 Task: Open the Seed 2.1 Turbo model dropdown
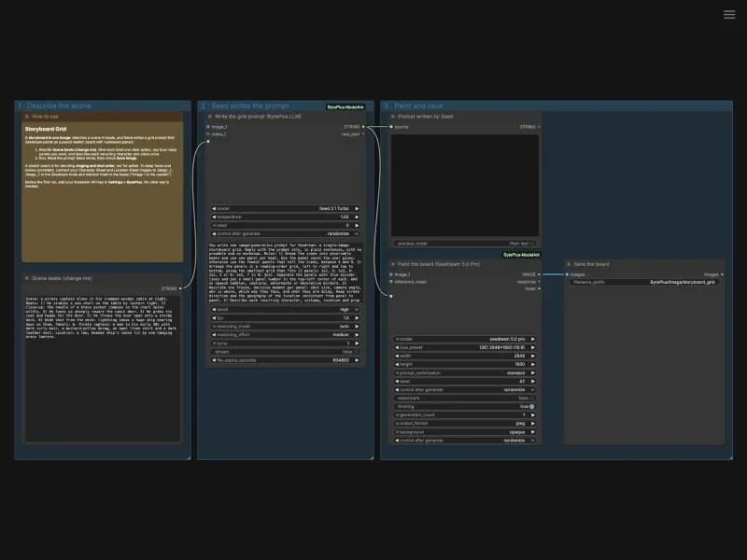pos(285,208)
